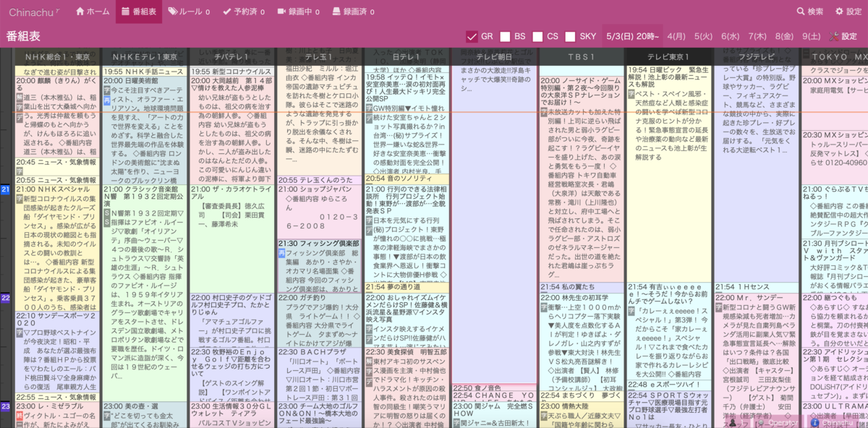Screen dimensions: 868x428
Task: Click the ＮＨＫ総合１・東京 channel header
Action: [x=58, y=57]
